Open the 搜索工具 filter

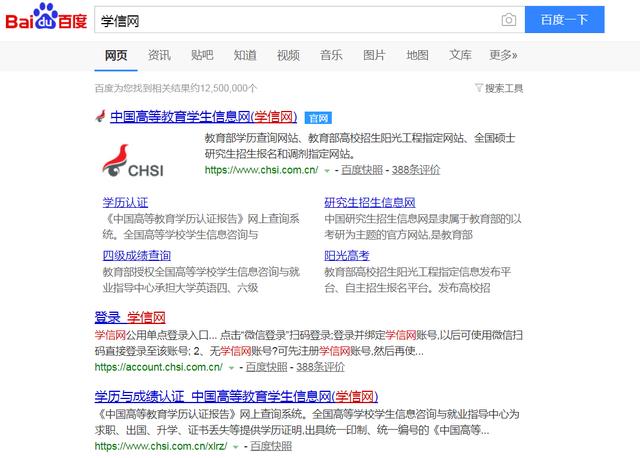(498, 88)
